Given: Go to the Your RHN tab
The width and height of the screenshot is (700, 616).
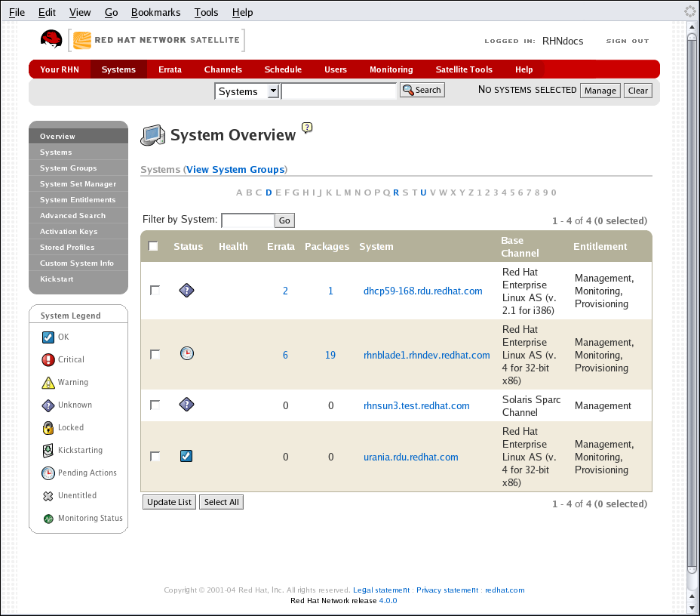Looking at the screenshot, I should [60, 69].
